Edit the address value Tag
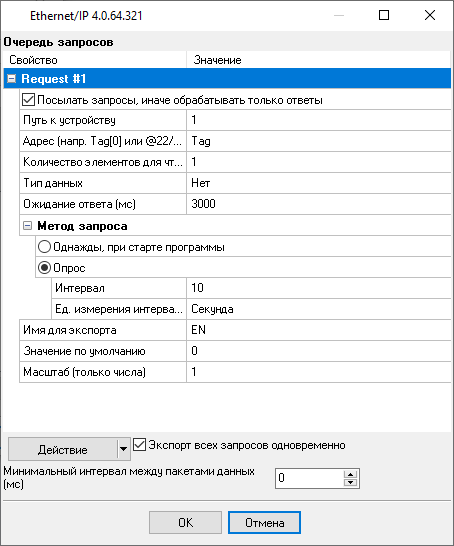 tap(319, 141)
